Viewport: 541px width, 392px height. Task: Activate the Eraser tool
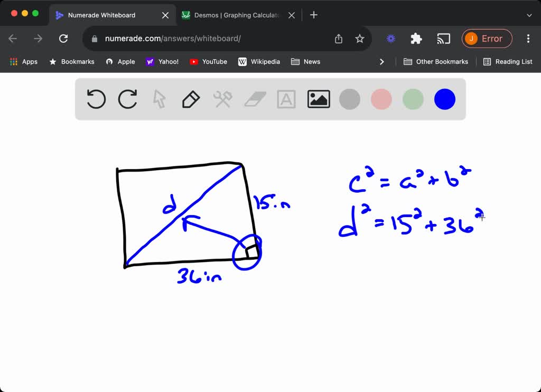[x=254, y=99]
